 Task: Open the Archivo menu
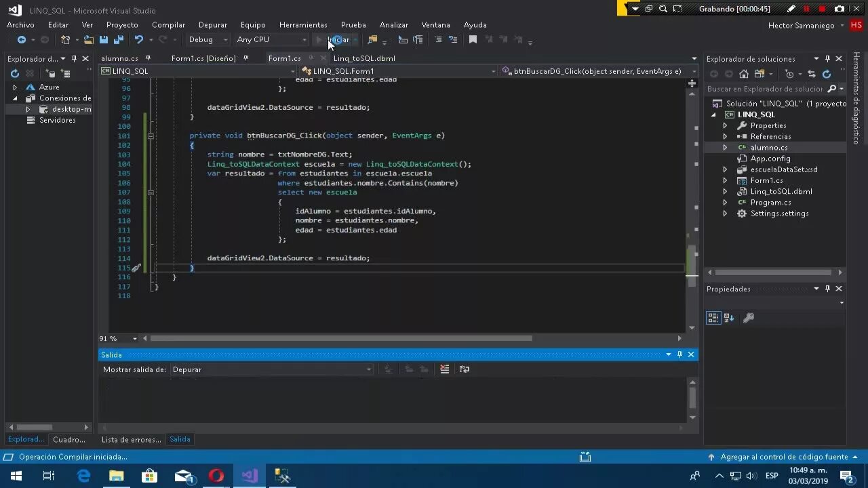[x=20, y=25]
